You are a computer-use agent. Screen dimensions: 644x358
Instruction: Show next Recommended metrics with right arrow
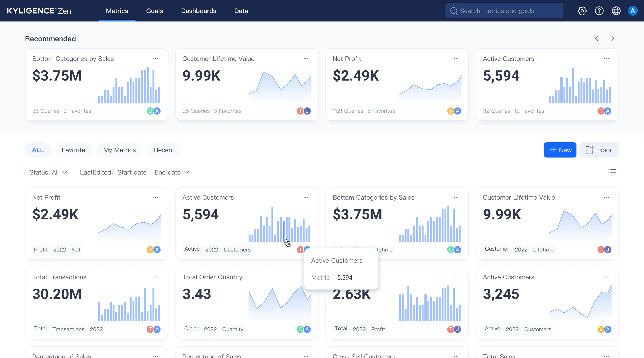point(612,38)
